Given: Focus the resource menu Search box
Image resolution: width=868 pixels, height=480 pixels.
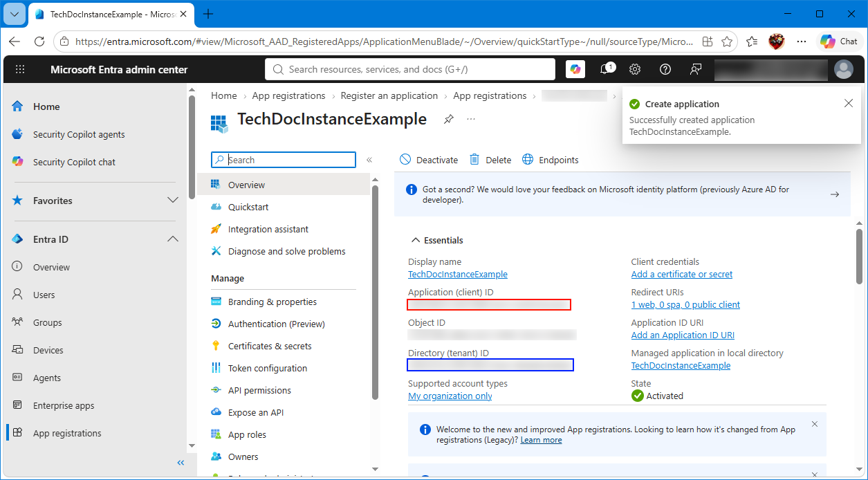Looking at the screenshot, I should (284, 160).
